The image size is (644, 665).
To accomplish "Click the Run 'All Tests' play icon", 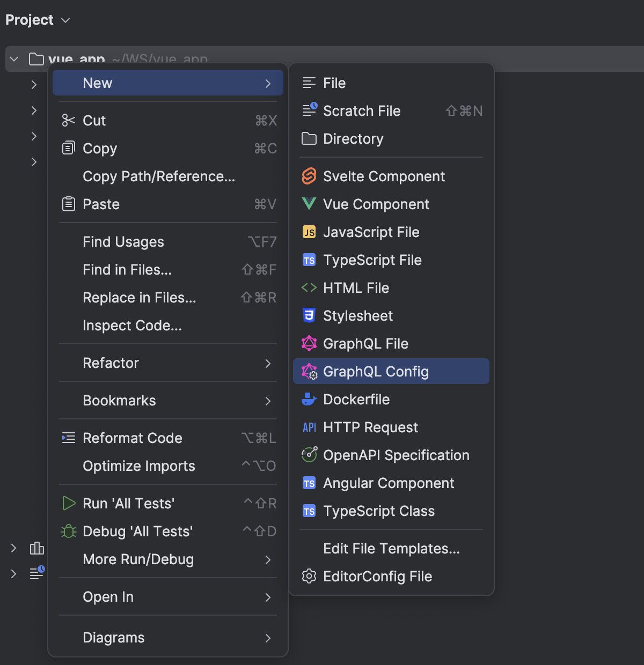I will coord(69,503).
